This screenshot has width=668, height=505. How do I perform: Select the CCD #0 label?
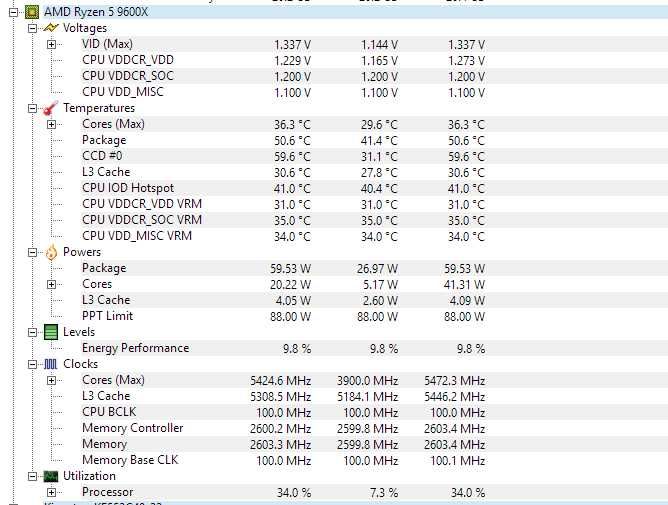pyautogui.click(x=102, y=156)
